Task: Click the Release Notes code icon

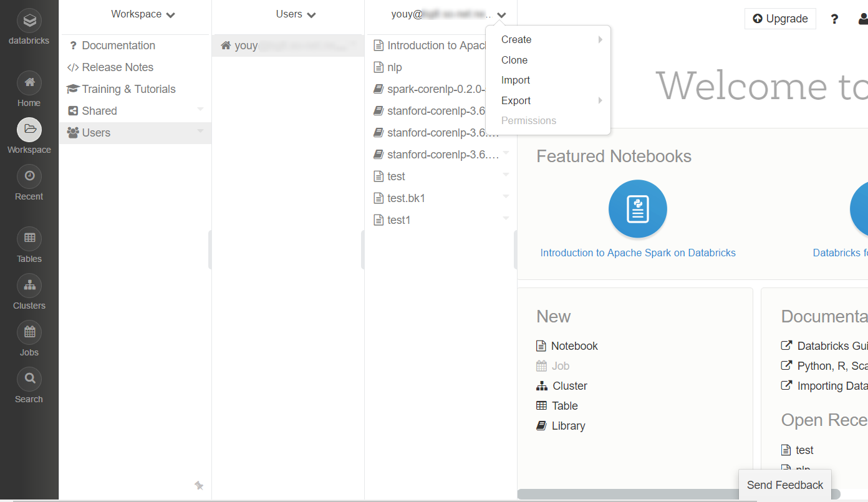Action: [73, 67]
